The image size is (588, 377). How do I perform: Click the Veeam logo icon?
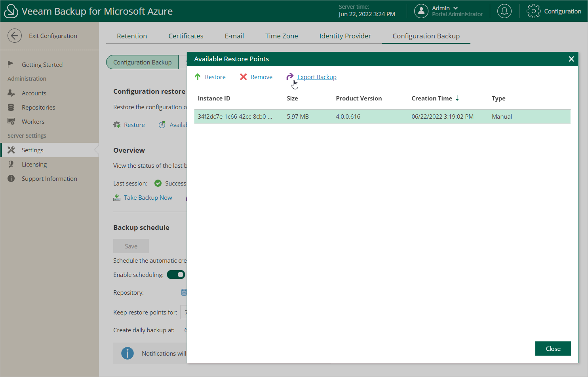pos(11,11)
